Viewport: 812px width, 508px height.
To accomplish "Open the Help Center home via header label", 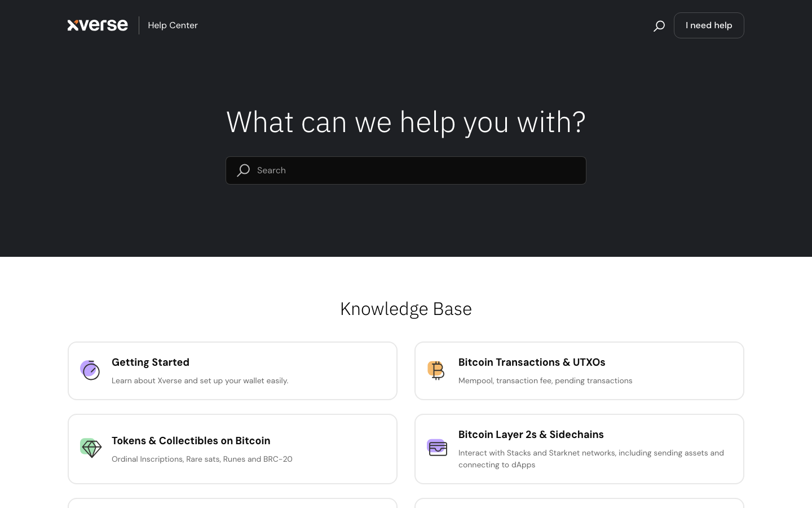I will [x=173, y=25].
